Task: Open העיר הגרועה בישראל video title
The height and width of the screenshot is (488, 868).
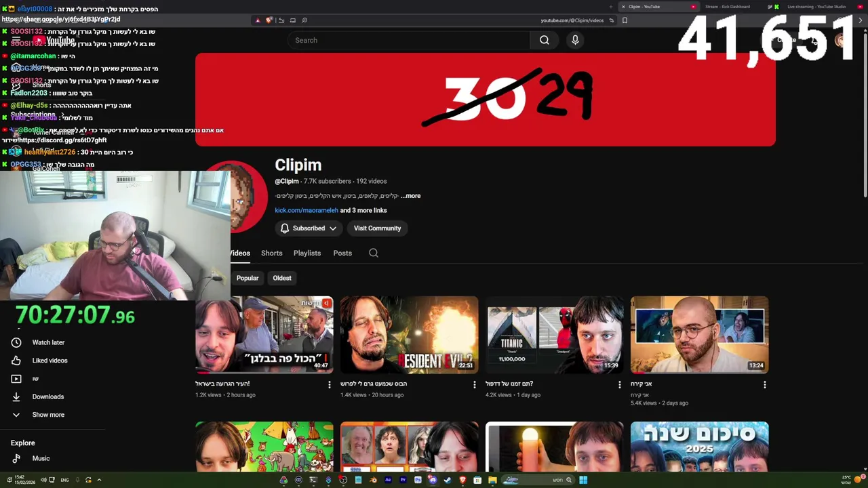Action: [222, 384]
